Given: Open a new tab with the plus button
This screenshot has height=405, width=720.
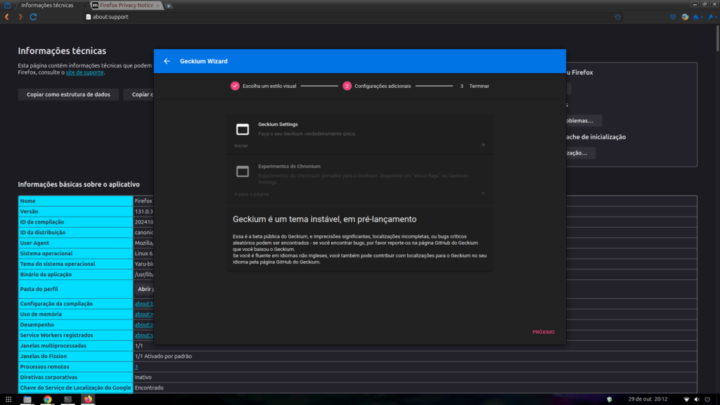Looking at the screenshot, I should click(x=169, y=6).
